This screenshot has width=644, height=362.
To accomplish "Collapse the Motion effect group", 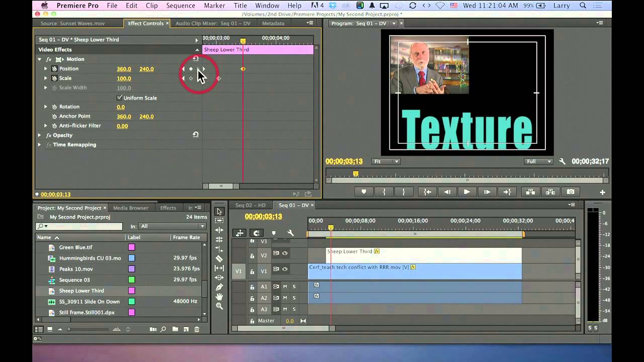I will (x=40, y=59).
